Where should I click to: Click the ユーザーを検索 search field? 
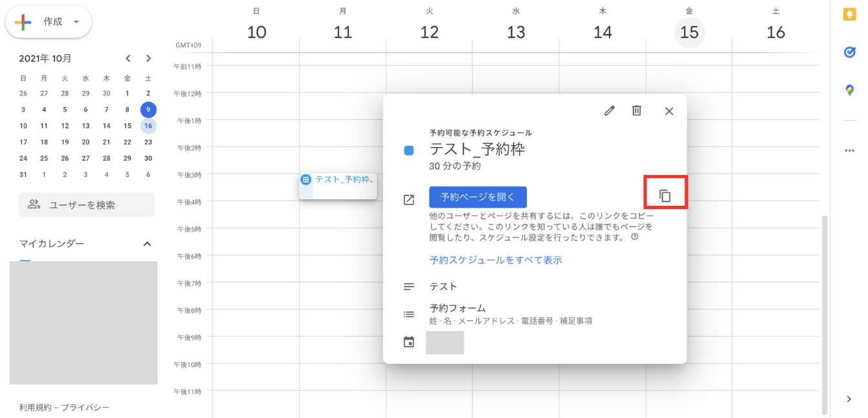coord(87,205)
